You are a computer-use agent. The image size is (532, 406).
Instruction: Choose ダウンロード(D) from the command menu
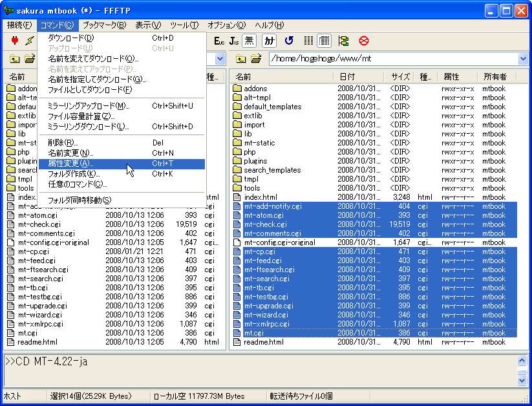pos(122,38)
